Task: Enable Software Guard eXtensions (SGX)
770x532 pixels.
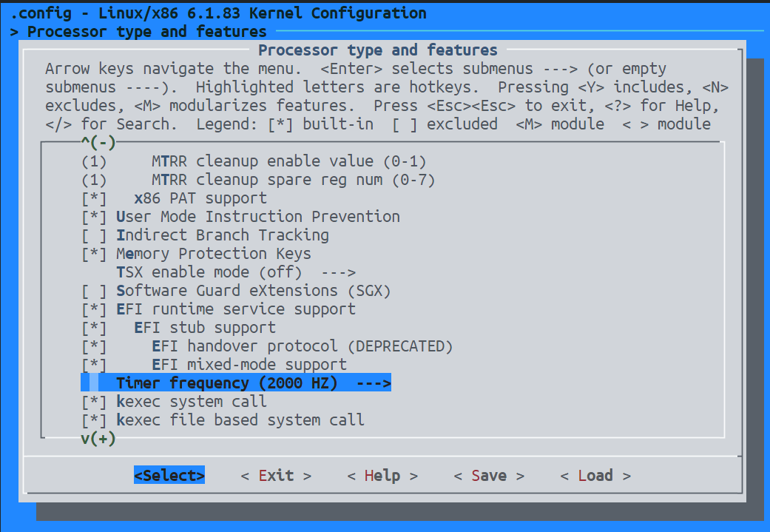Action: [94, 291]
